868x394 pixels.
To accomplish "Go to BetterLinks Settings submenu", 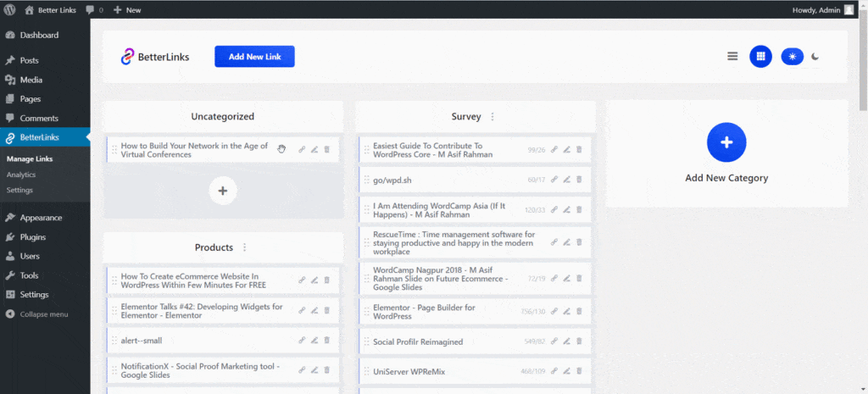I will (x=20, y=190).
